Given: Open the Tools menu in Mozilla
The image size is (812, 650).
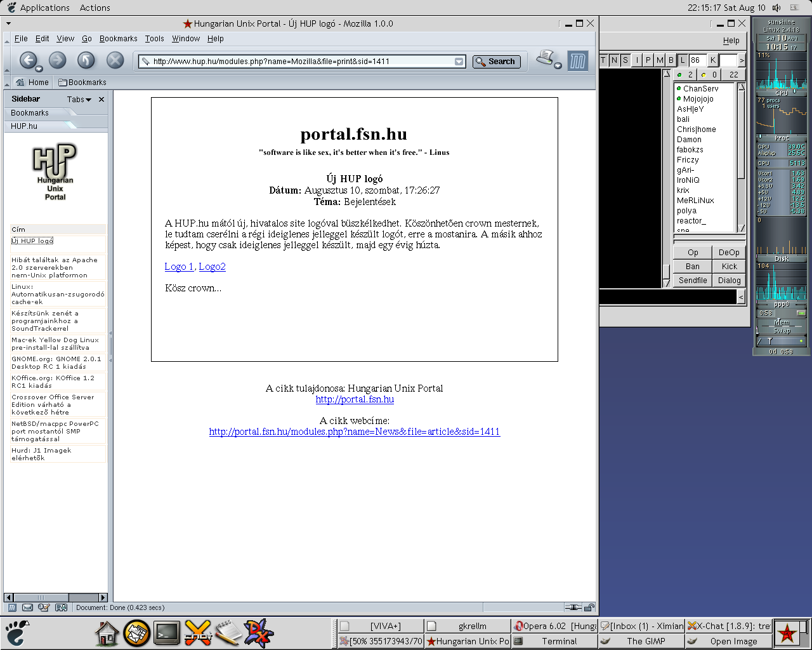Looking at the screenshot, I should pyautogui.click(x=154, y=39).
